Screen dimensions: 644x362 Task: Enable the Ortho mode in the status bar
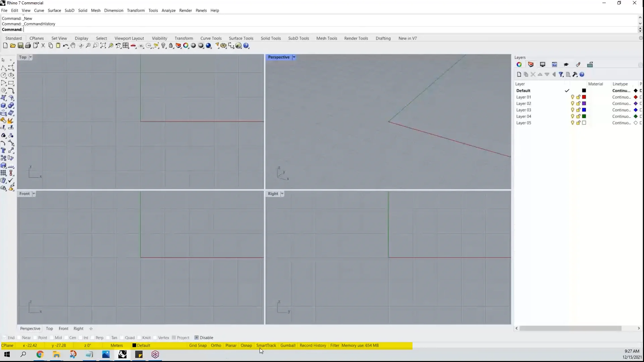tap(216, 345)
